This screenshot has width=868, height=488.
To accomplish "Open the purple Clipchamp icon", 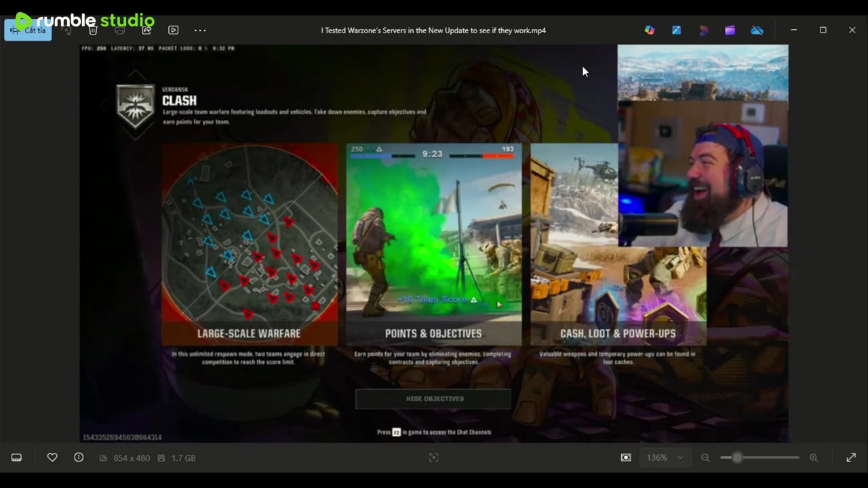I will click(730, 30).
